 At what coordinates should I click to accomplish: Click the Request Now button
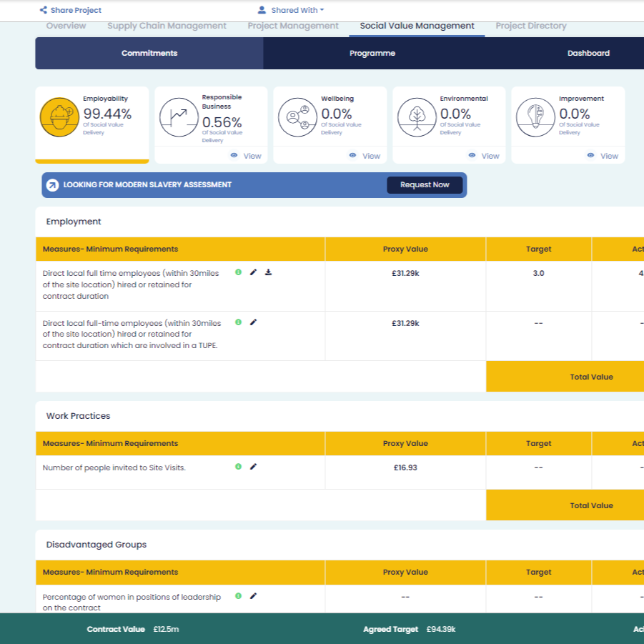click(425, 185)
